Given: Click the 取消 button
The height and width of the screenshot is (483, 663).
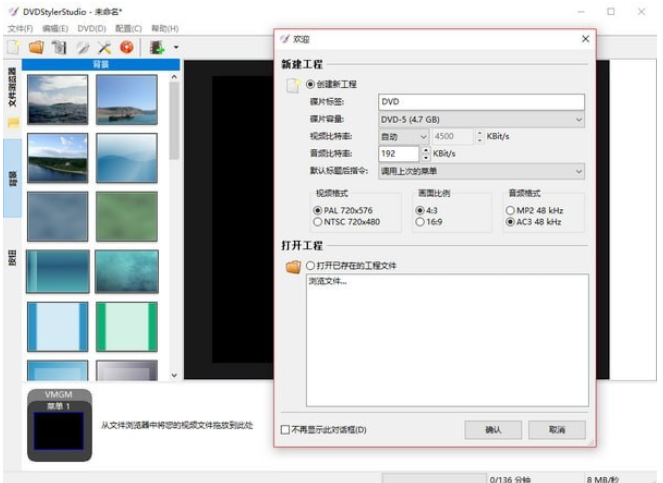Looking at the screenshot, I should tap(558, 429).
